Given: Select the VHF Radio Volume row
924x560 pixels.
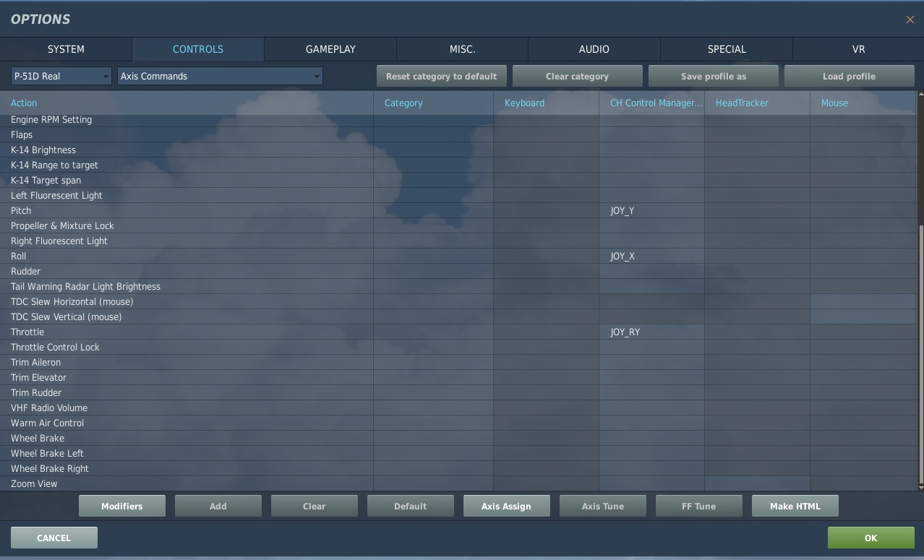Looking at the screenshot, I should tap(458, 408).
